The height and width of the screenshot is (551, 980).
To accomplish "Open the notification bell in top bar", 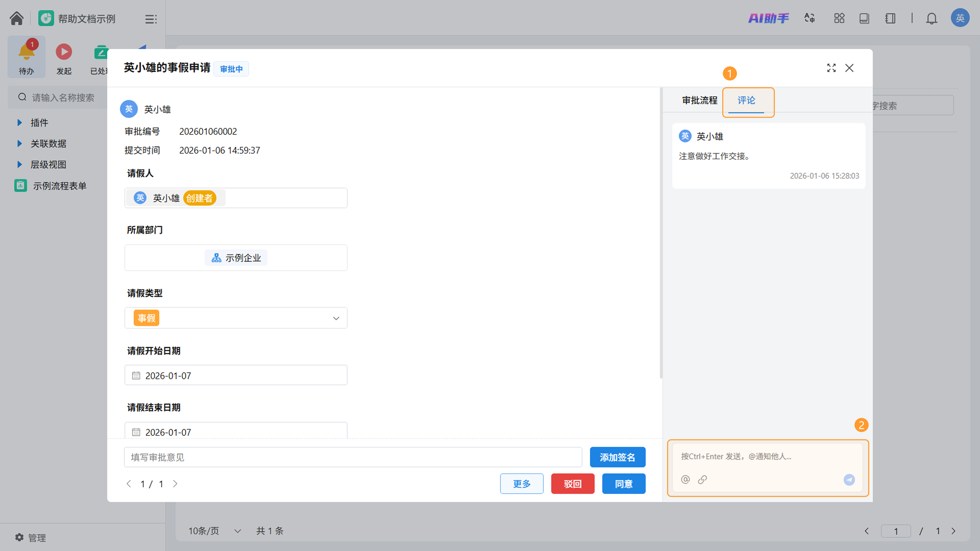I will tap(931, 18).
